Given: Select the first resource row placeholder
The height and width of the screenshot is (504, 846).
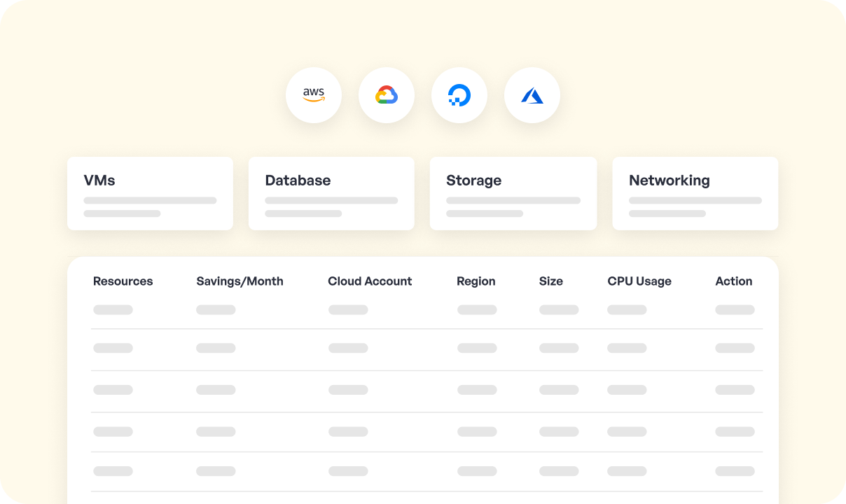Looking at the screenshot, I should tap(113, 309).
